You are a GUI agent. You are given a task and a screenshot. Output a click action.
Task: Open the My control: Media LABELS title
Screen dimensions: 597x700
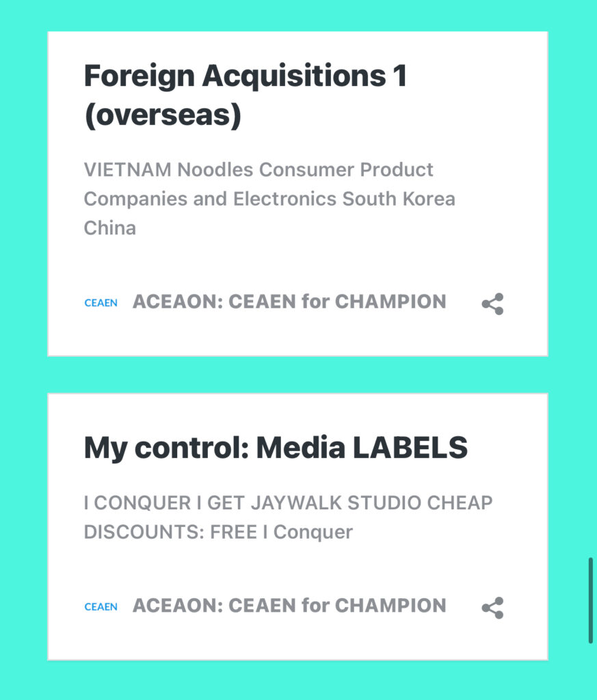coord(276,448)
